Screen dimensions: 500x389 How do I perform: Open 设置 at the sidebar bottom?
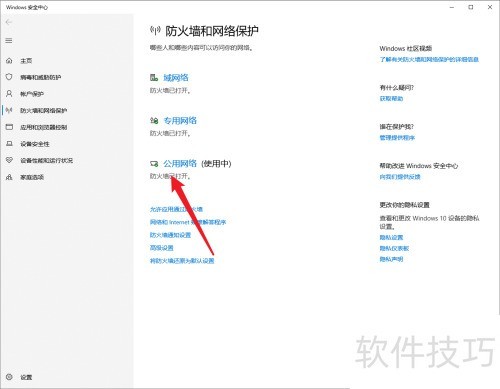(26, 377)
